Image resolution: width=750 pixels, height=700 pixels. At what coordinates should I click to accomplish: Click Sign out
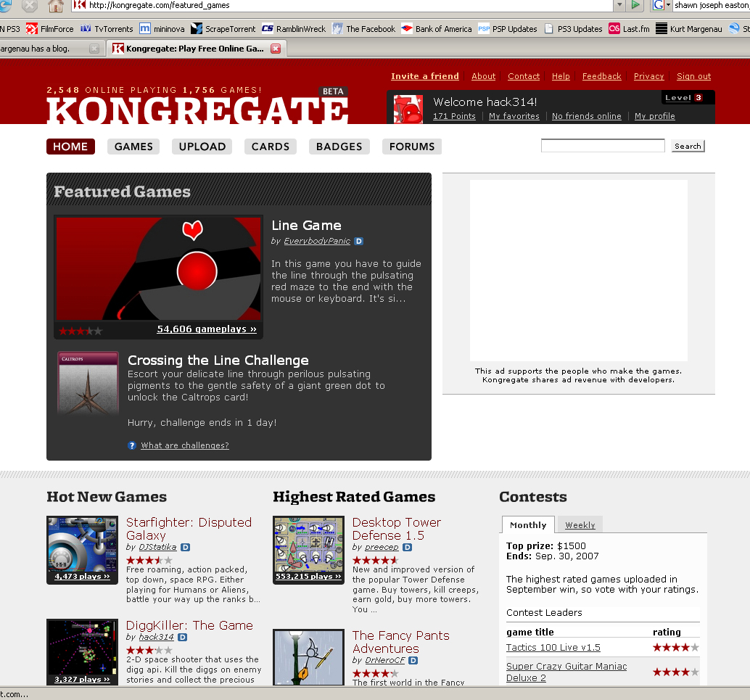click(693, 76)
